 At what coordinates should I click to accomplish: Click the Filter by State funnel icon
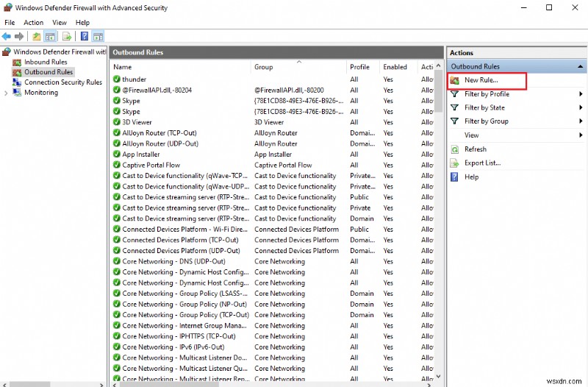[454, 107]
